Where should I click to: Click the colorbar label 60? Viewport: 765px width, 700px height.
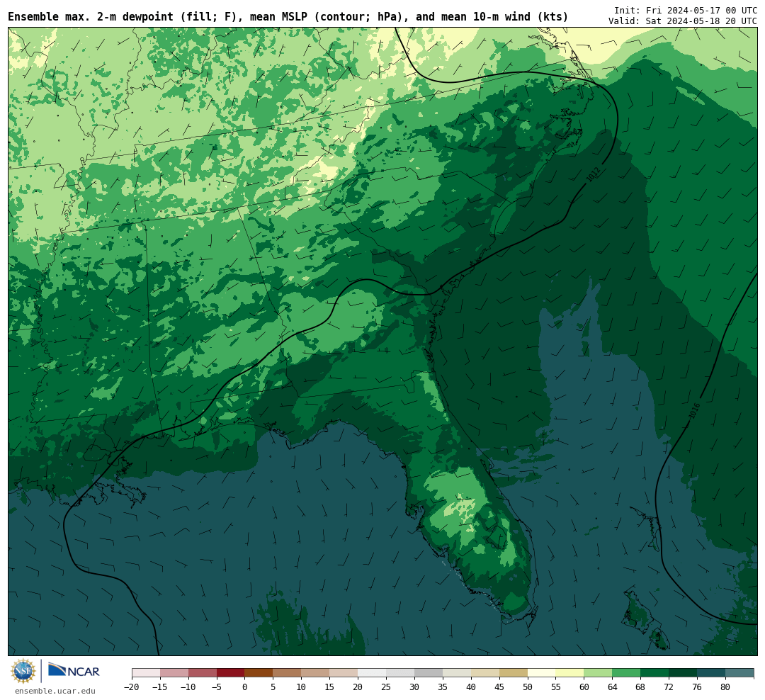tap(584, 687)
